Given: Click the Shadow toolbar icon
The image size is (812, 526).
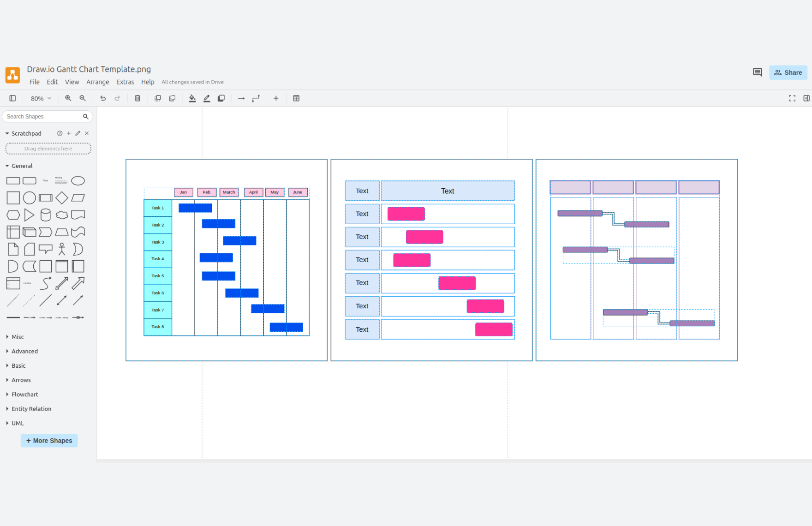Looking at the screenshot, I should pyautogui.click(x=221, y=98).
